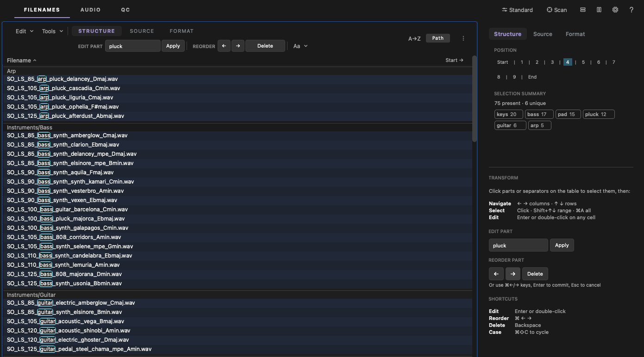The width and height of the screenshot is (644, 357).
Task: Select the SOURCE toolbar tab
Action: [x=142, y=31]
